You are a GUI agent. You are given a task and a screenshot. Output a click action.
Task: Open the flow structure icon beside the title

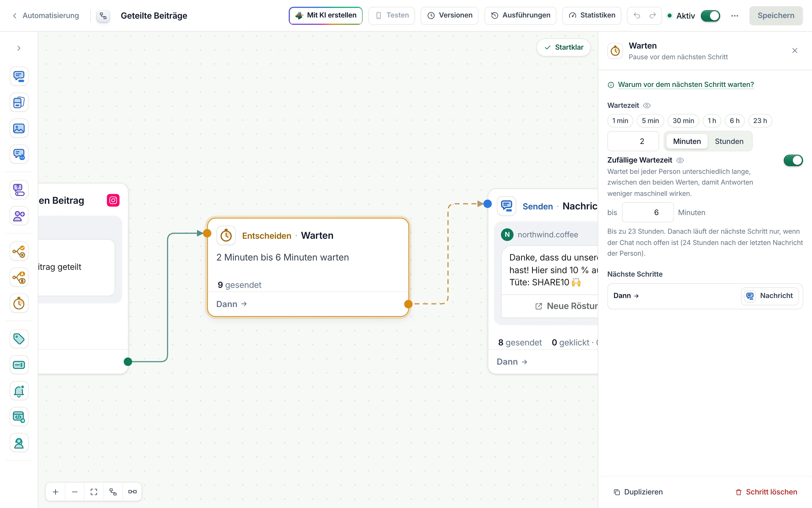tap(103, 16)
